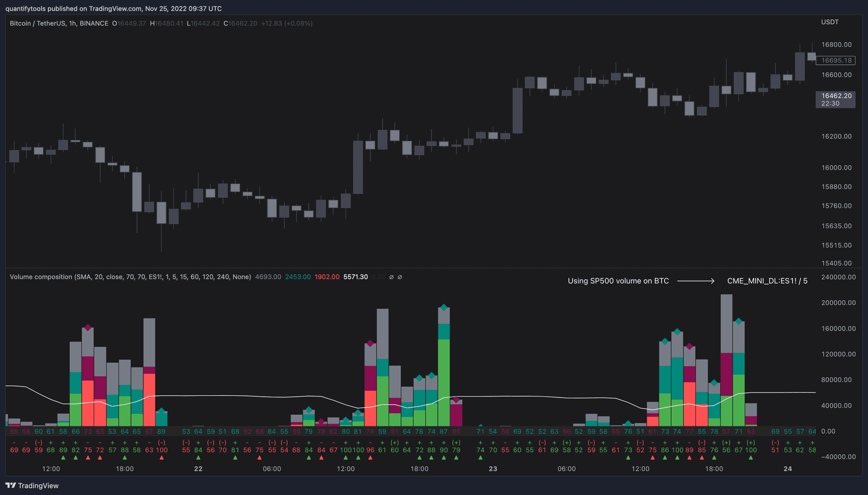Click the 'Using SP500 volume on BTC' text
The width and height of the screenshot is (868, 495).
[x=618, y=281]
